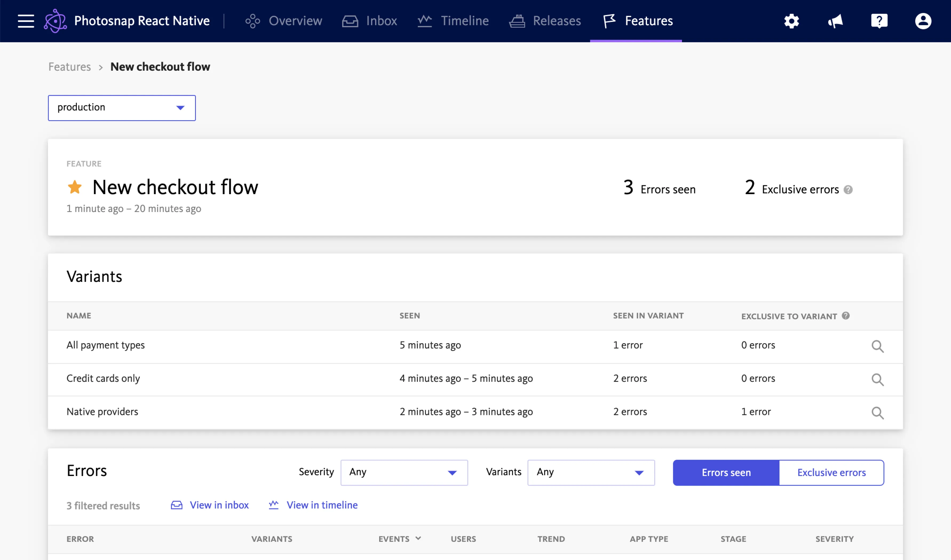951x560 pixels.
Task: Open the hamburger navigation menu
Action: click(26, 21)
